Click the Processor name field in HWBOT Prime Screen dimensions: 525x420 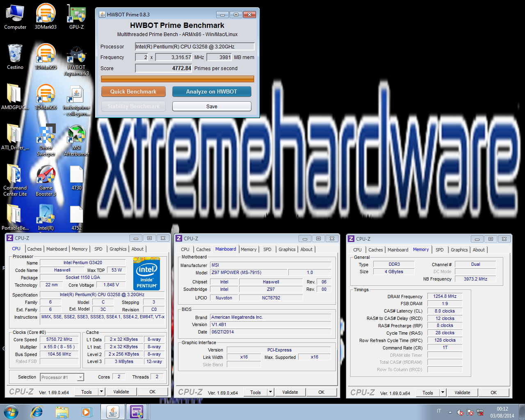point(195,46)
